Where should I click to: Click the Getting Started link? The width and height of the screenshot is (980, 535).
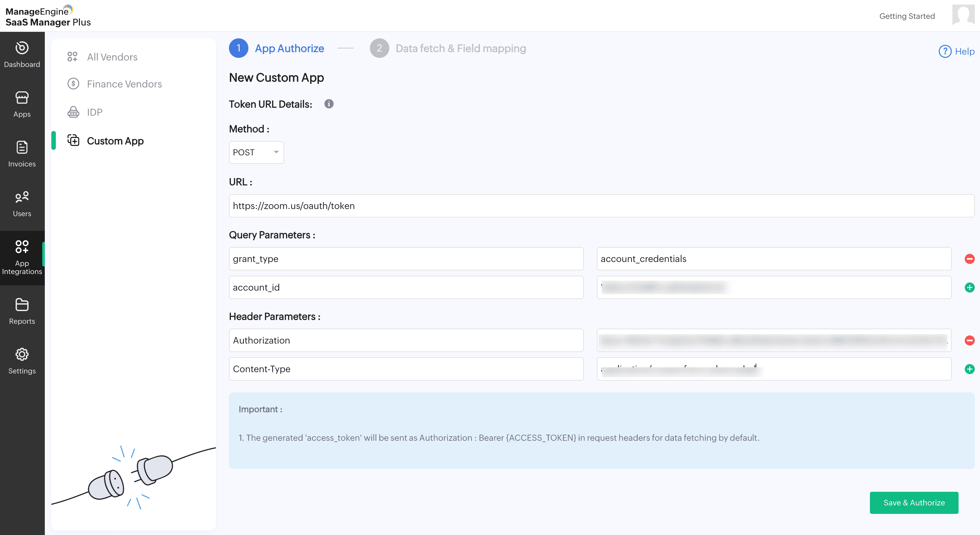(907, 16)
